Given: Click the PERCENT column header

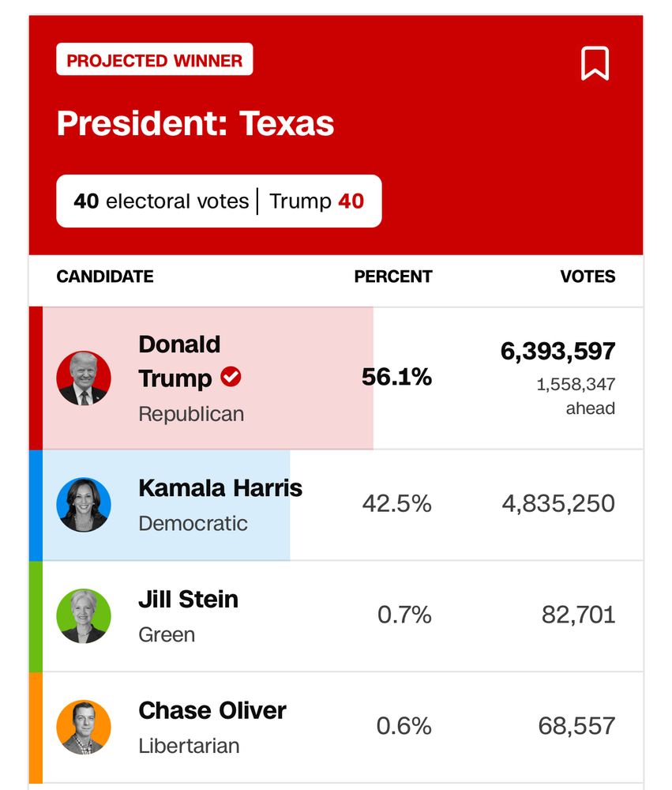Looking at the screenshot, I should point(393,276).
